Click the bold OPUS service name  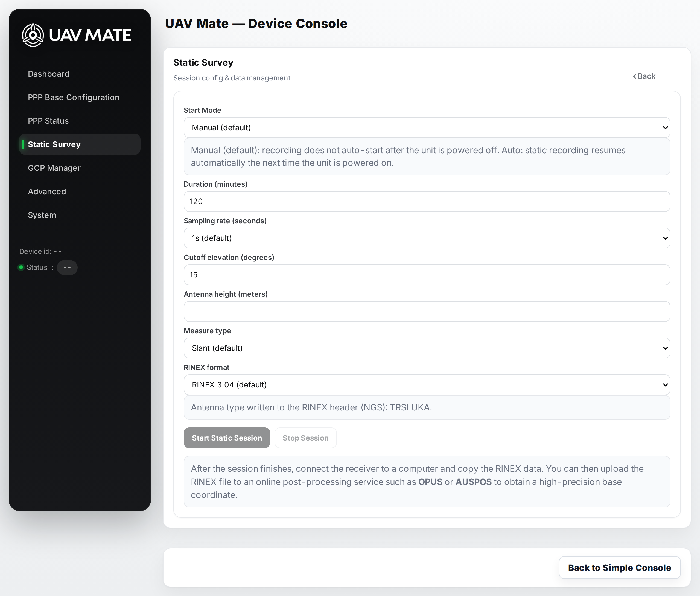click(x=430, y=482)
